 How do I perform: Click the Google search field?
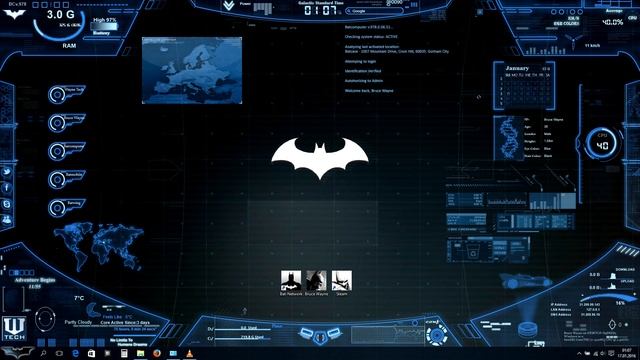pyautogui.click(x=374, y=11)
